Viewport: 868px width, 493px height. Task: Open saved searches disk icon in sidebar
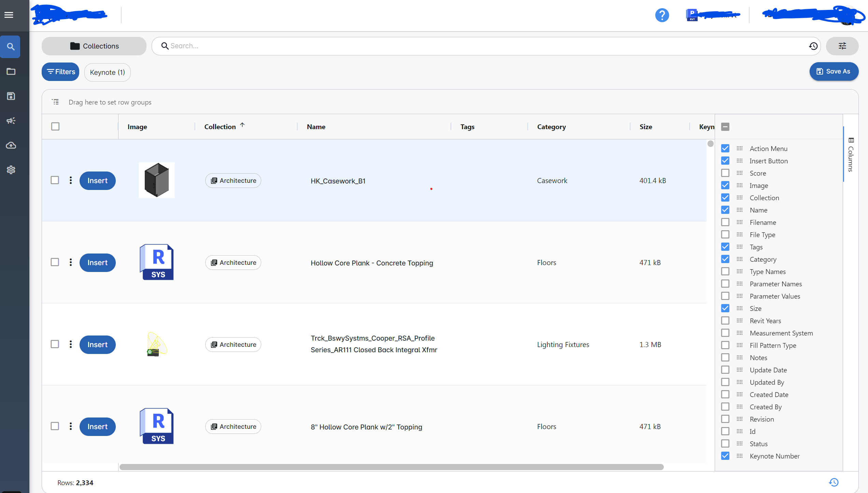(11, 96)
